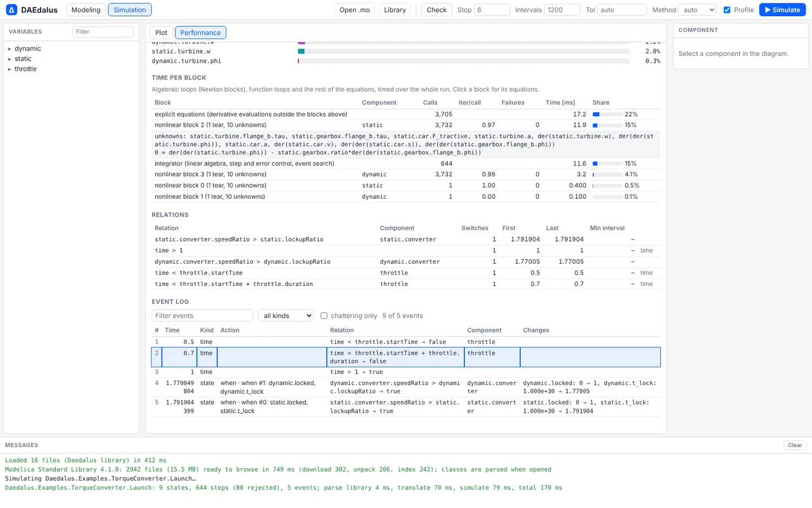The image size is (812, 508).
Task: Switch to the Modeling tab
Action: click(x=86, y=10)
